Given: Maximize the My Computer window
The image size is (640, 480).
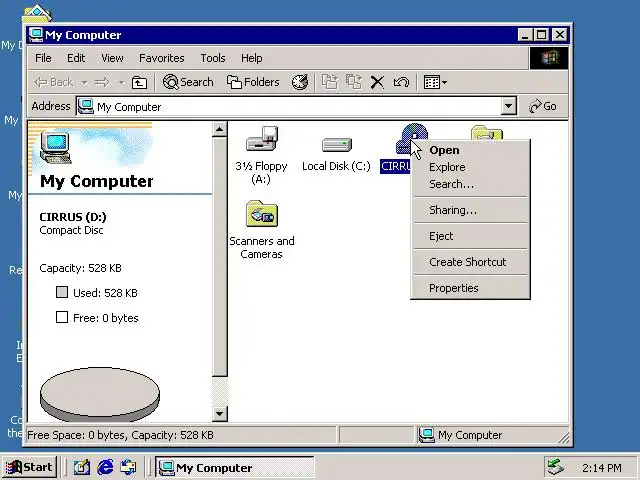Looking at the screenshot, I should (542, 35).
